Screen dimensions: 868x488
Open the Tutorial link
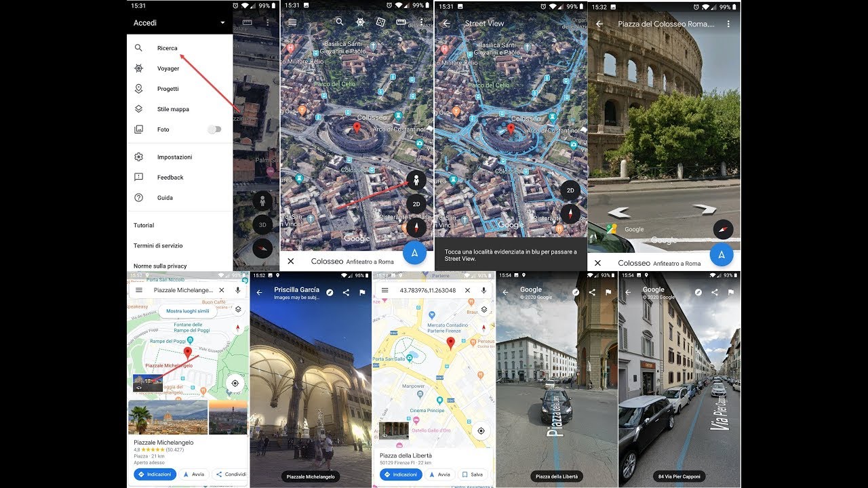point(144,226)
